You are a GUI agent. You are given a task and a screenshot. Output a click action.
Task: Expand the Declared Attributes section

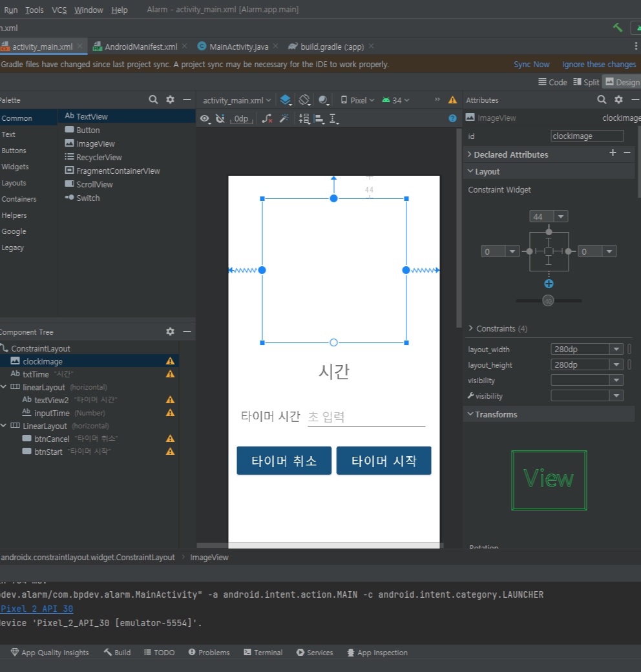click(x=470, y=154)
